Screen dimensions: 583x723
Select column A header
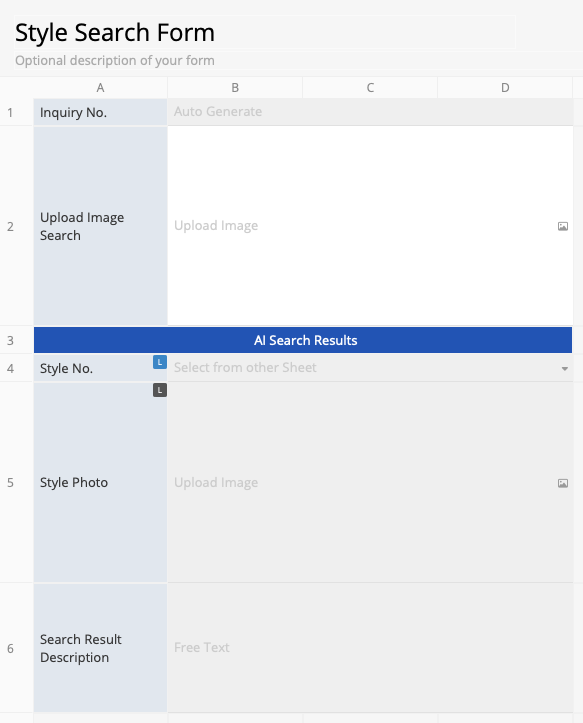100,88
